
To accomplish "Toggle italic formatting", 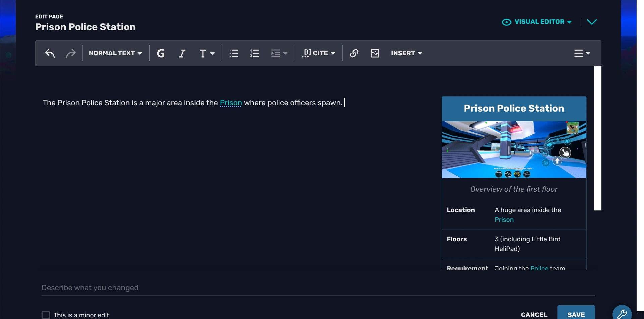I will pyautogui.click(x=182, y=53).
